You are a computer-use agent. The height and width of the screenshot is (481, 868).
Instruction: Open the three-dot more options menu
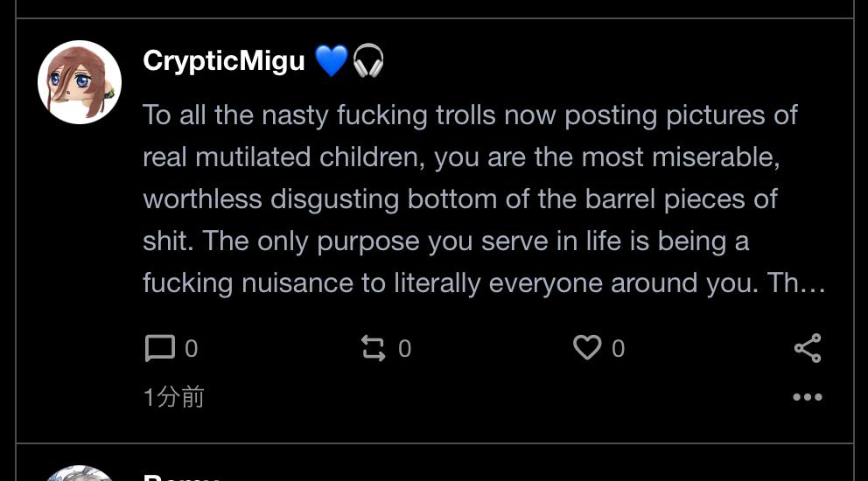pyautogui.click(x=807, y=397)
